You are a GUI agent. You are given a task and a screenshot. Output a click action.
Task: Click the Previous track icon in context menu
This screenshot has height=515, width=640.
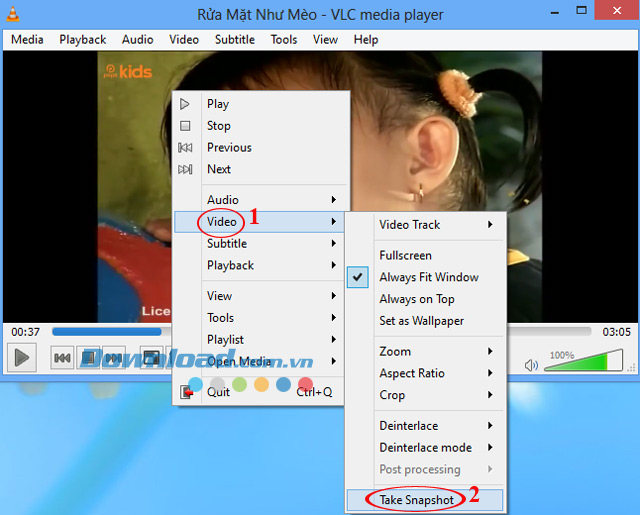(x=185, y=147)
